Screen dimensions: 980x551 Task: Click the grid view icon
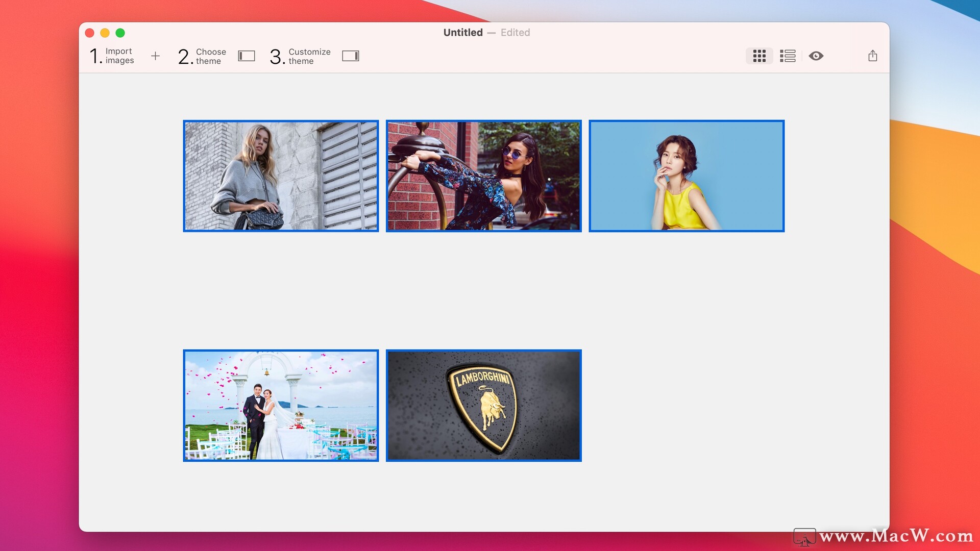click(758, 56)
